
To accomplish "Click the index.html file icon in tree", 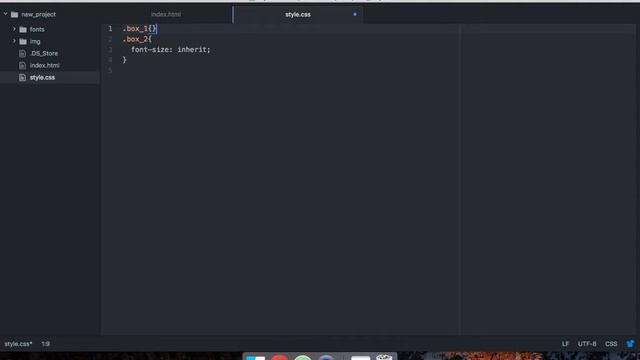I will pyautogui.click(x=22, y=65).
